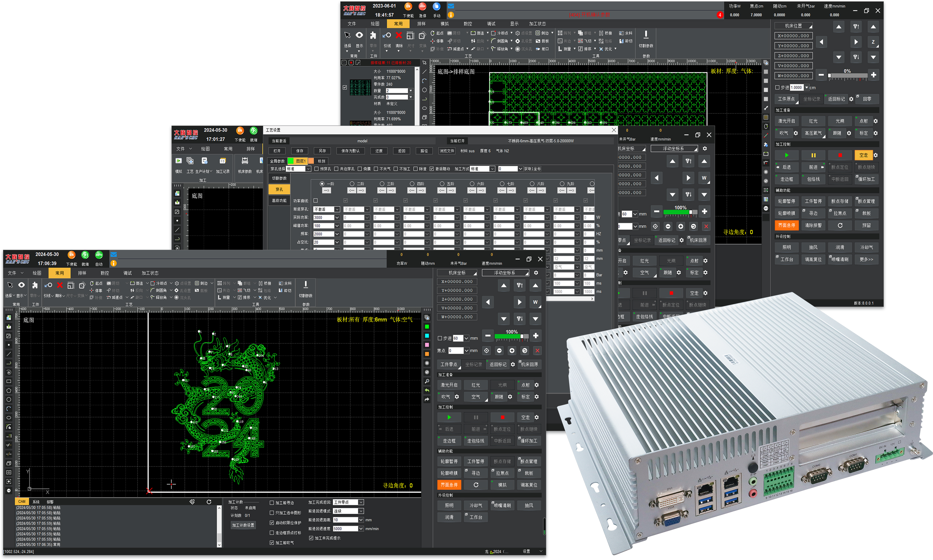Click the blue mail envelope icon in header

pos(114,254)
